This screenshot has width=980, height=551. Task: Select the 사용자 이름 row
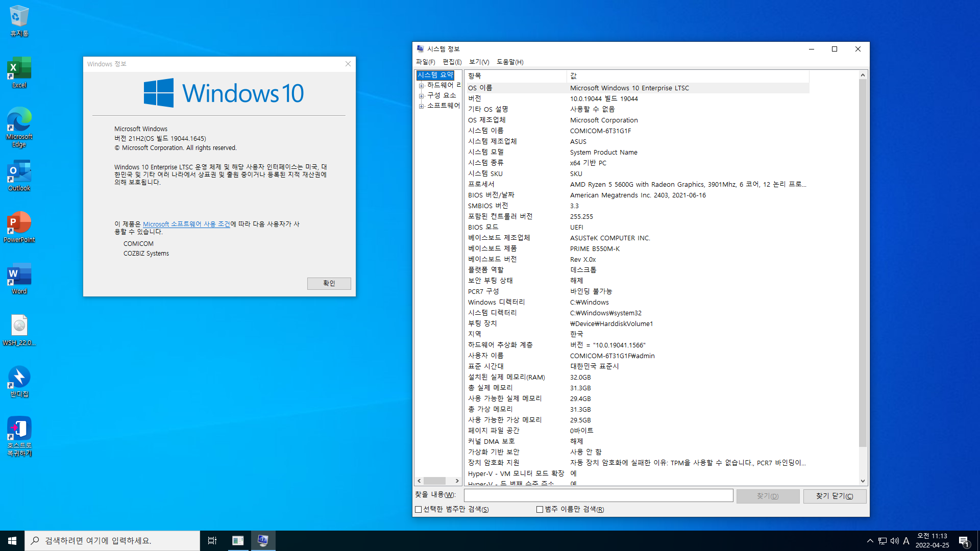click(x=637, y=356)
